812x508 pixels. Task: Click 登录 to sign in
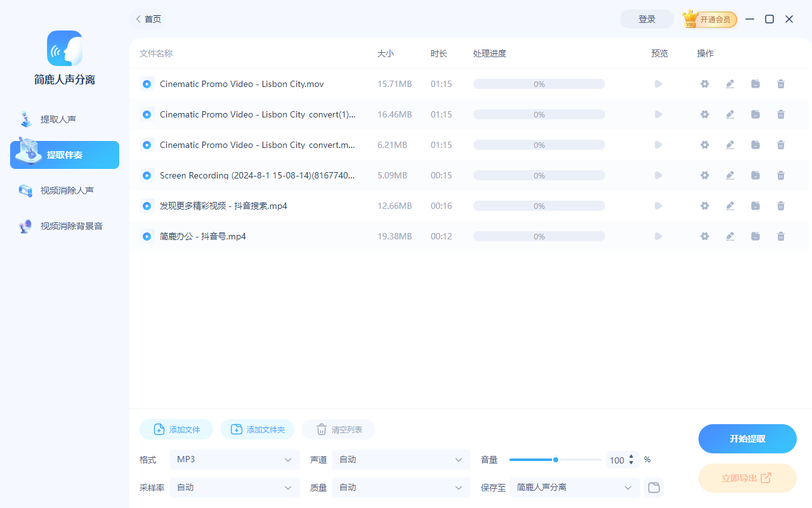tap(646, 19)
